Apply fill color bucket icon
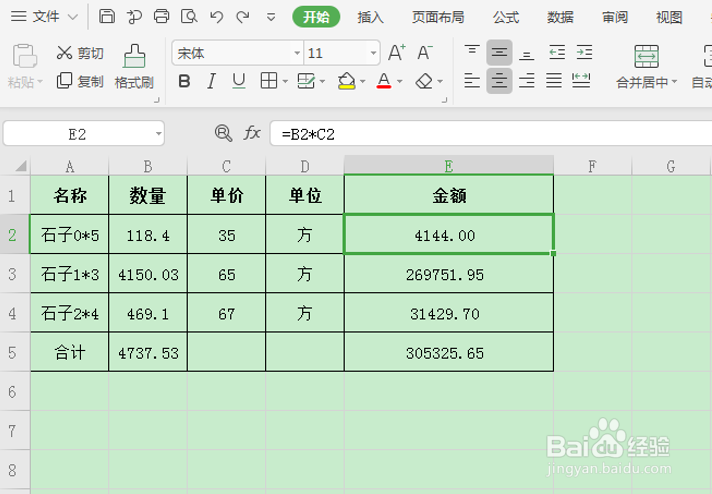Viewport: 712px width, 494px height. click(x=346, y=81)
